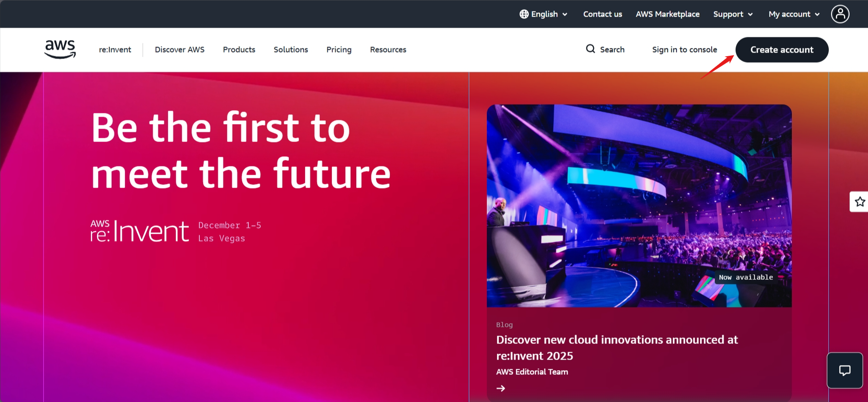Open the Products menu
Viewport: 868px width, 402px height.
[x=239, y=50]
